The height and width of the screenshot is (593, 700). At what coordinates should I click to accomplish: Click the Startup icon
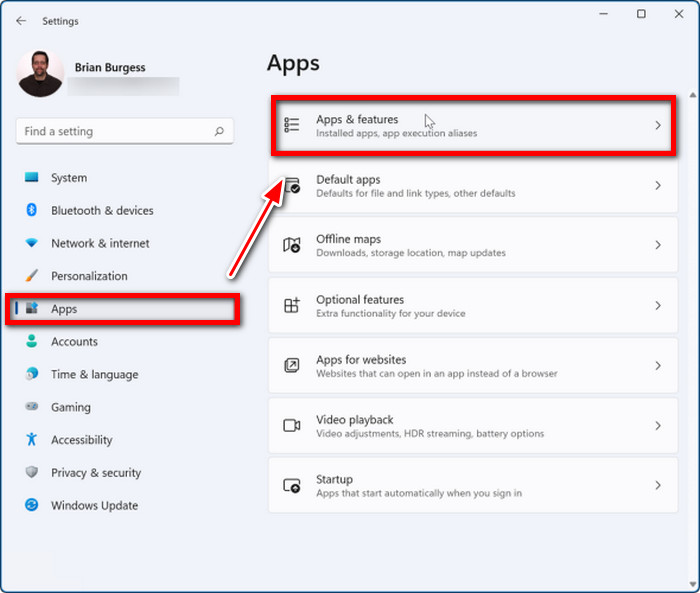pyautogui.click(x=292, y=485)
